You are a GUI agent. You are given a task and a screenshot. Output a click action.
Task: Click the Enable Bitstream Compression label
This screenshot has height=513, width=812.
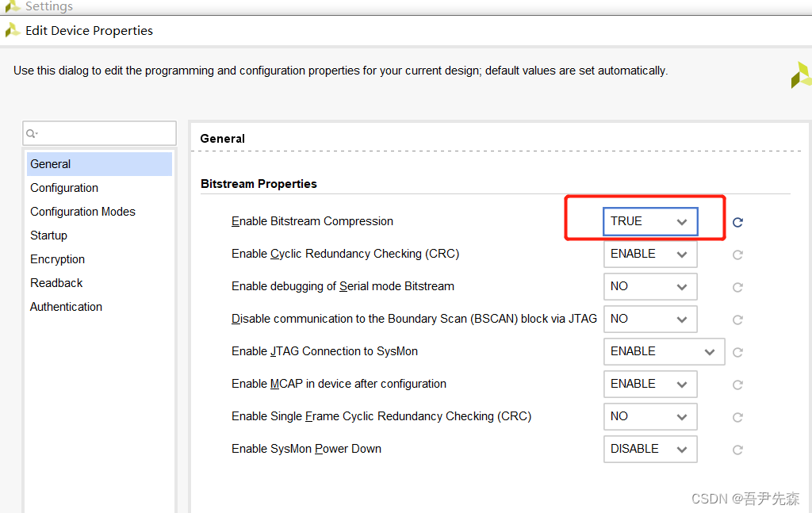click(x=312, y=221)
